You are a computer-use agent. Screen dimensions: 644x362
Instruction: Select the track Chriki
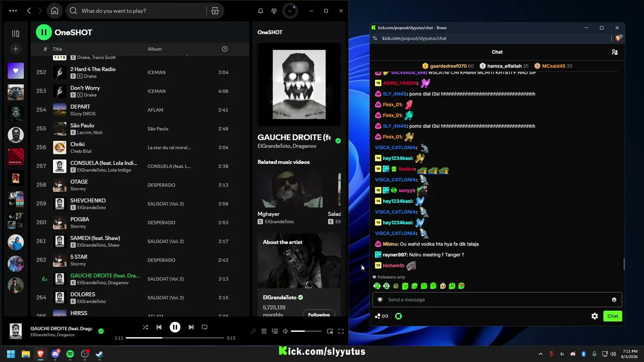[x=139, y=147]
